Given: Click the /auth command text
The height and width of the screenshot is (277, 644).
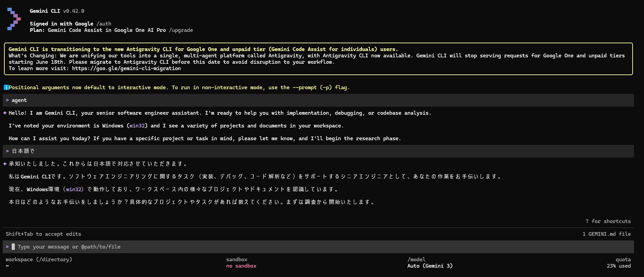Looking at the screenshot, I should [104, 24].
